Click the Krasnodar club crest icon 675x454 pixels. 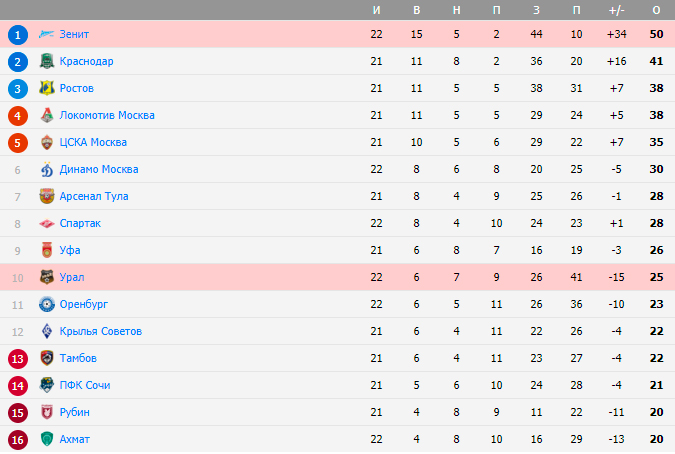click(47, 61)
